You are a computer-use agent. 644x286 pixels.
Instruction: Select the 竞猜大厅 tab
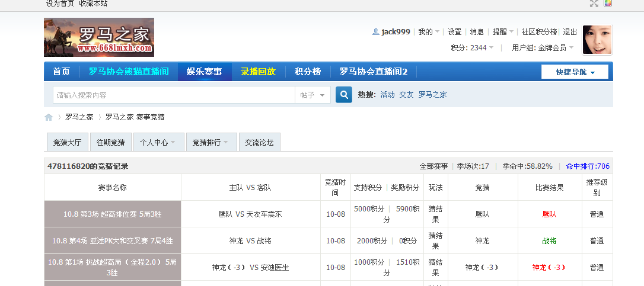67,143
